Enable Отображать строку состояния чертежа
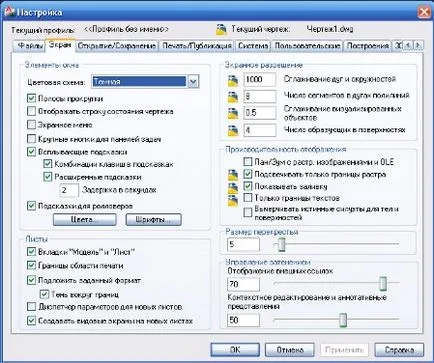 pyautogui.click(x=31, y=111)
